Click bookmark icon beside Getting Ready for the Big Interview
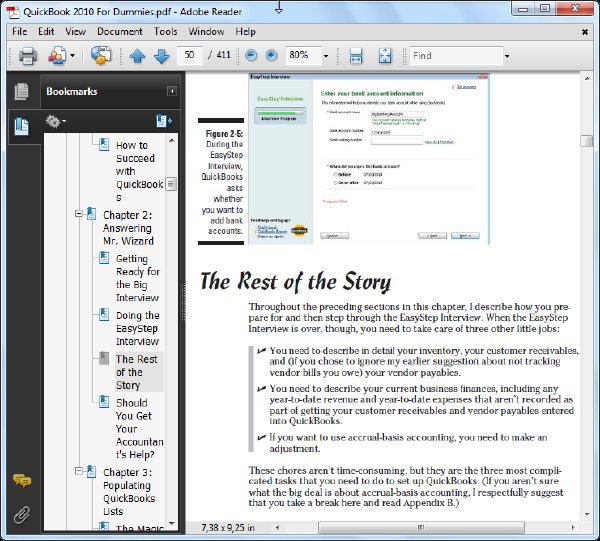The image size is (600, 541). pyautogui.click(x=104, y=257)
